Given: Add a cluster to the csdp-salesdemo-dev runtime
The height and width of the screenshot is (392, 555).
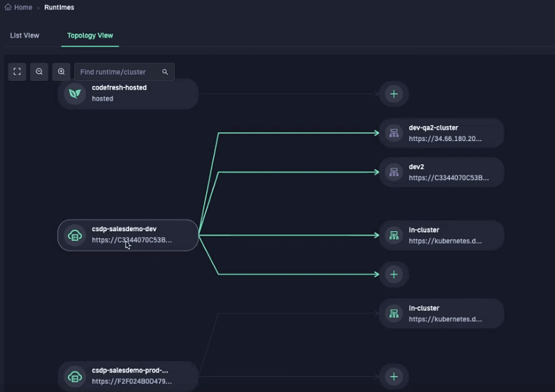Looking at the screenshot, I should (394, 274).
